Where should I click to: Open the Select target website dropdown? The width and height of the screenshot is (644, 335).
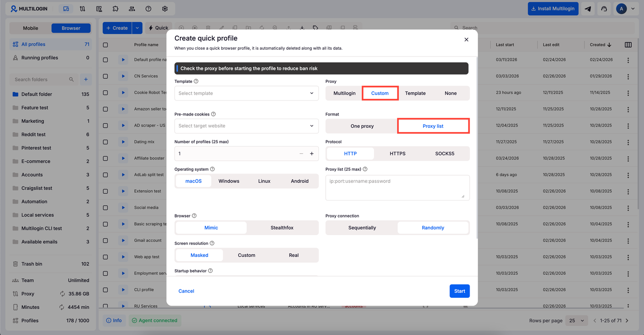point(247,126)
